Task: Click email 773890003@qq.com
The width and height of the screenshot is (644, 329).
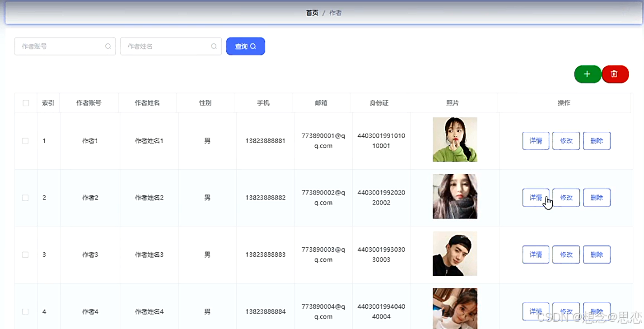Action: (323, 255)
